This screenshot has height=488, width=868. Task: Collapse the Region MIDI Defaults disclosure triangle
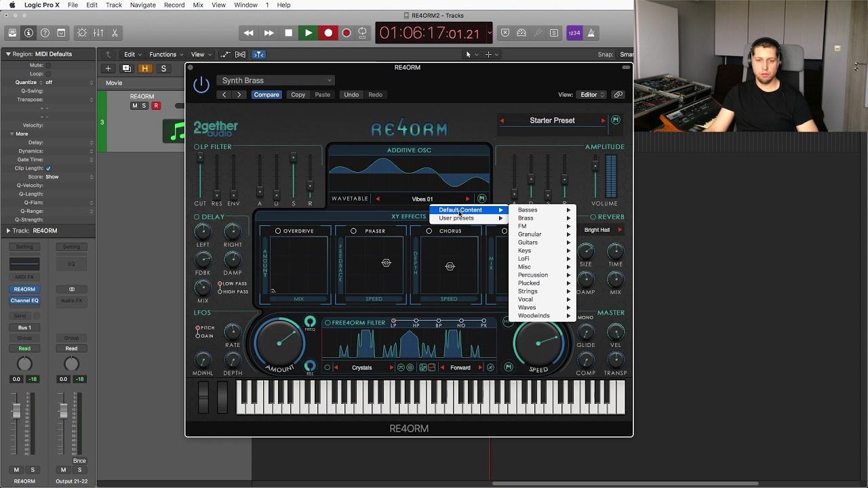tap(8, 54)
